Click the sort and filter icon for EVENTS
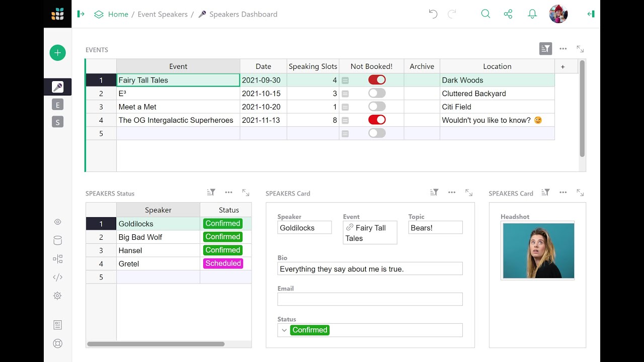 (x=545, y=49)
